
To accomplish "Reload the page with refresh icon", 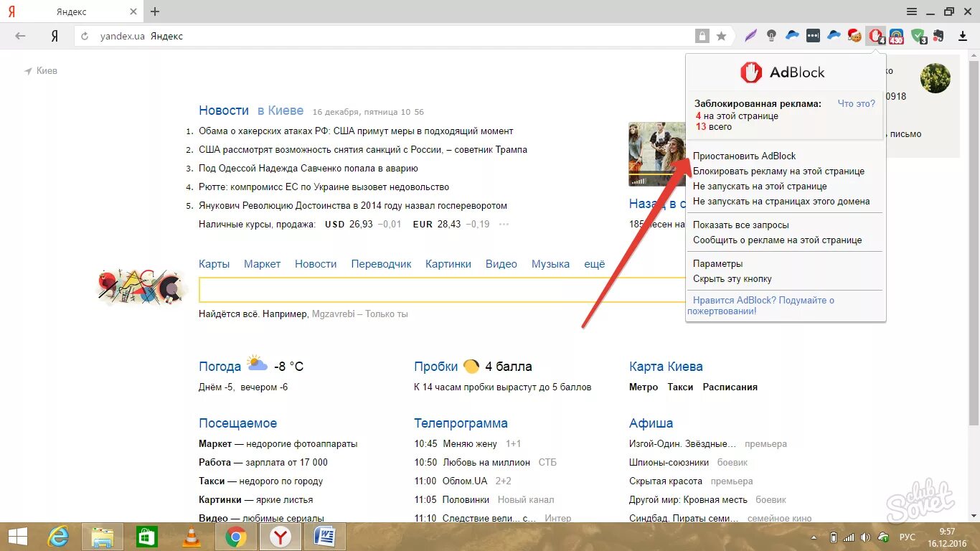I will 85,36.
